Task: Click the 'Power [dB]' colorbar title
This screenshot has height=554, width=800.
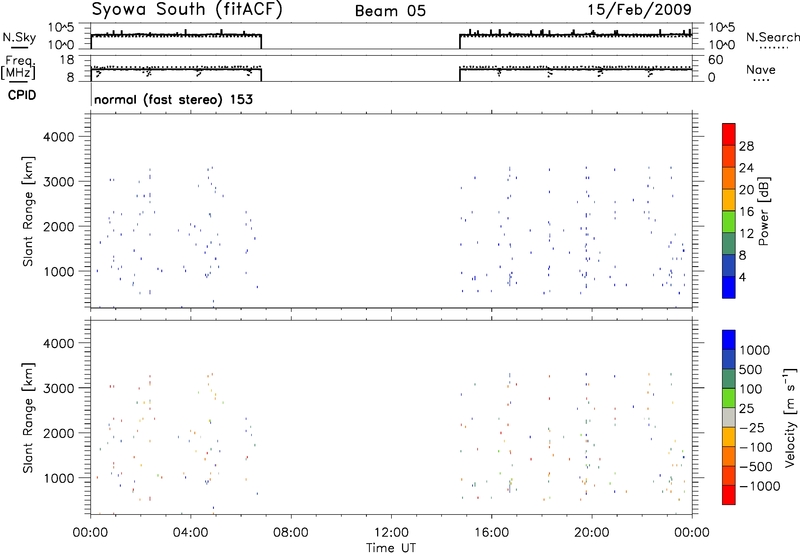Action: pyautogui.click(x=763, y=211)
